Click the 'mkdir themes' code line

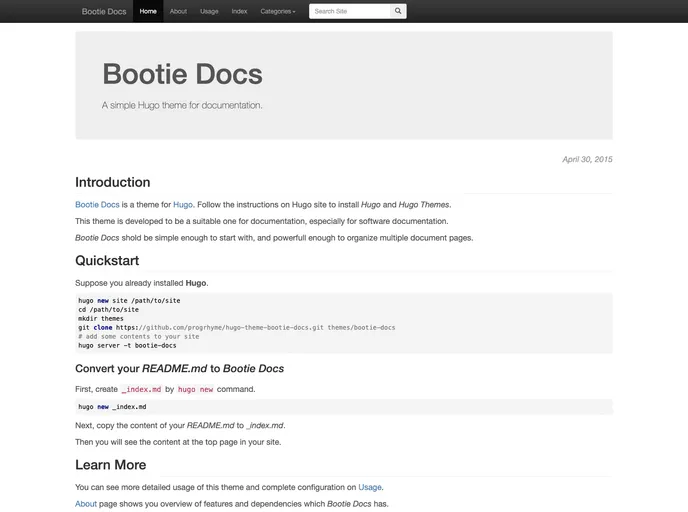(101, 319)
